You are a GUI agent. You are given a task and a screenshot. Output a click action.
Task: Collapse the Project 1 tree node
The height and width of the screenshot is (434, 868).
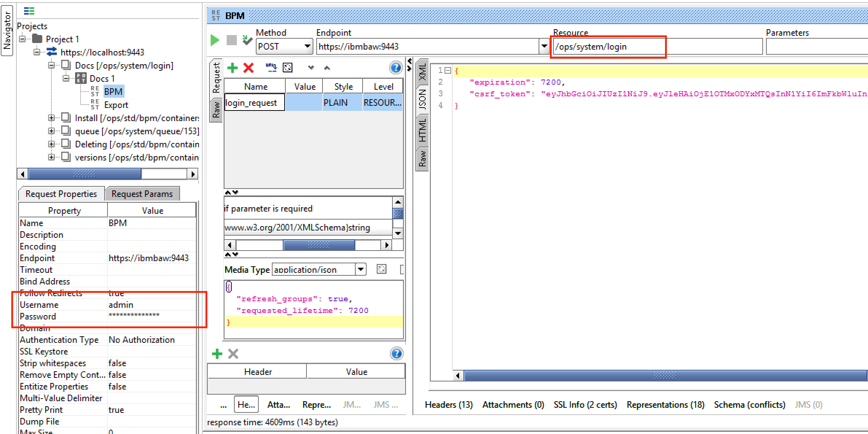click(23, 39)
